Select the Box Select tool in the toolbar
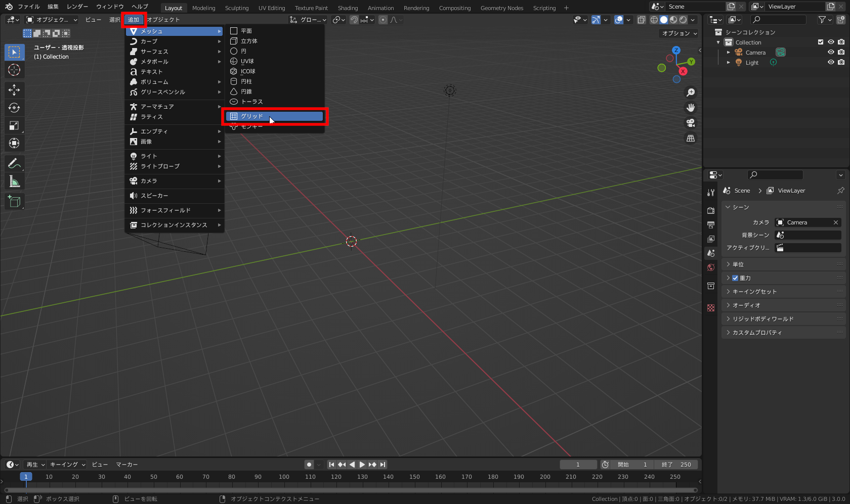 pos(14,52)
